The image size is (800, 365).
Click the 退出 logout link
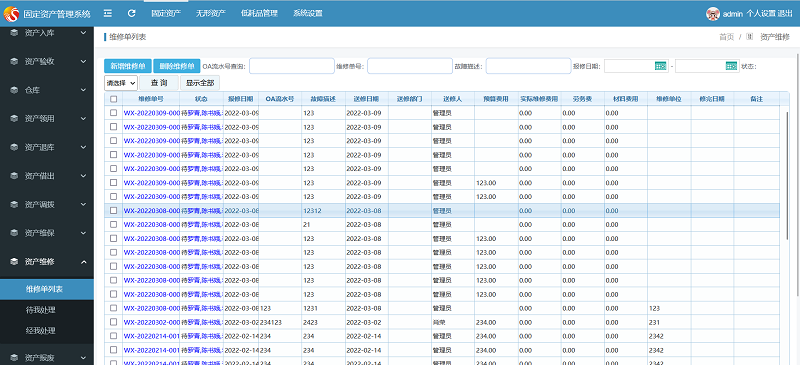coord(785,14)
